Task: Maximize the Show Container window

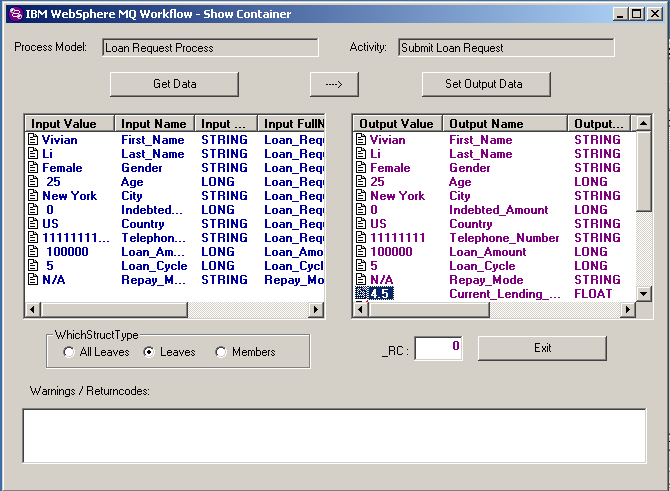Action: click(x=637, y=14)
